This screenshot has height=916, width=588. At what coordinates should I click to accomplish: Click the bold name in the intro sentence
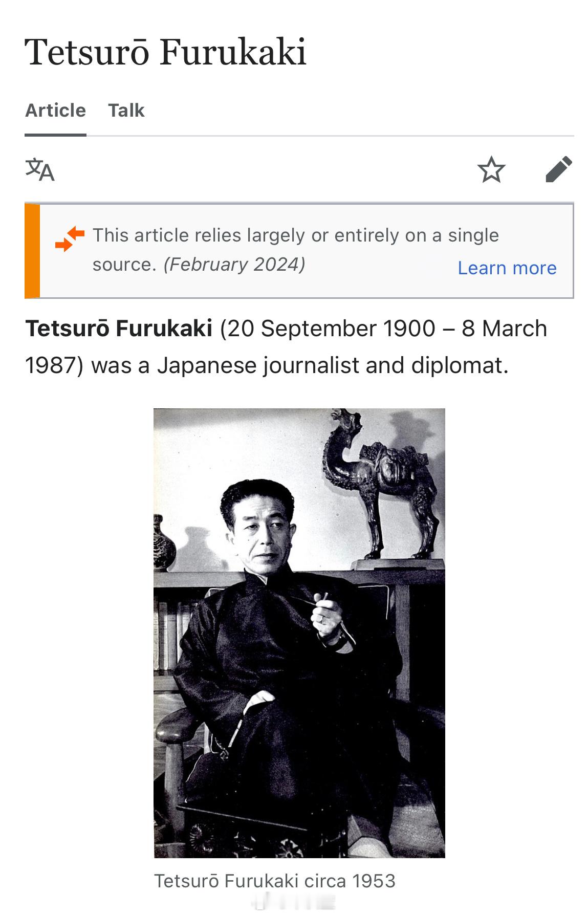(119, 329)
